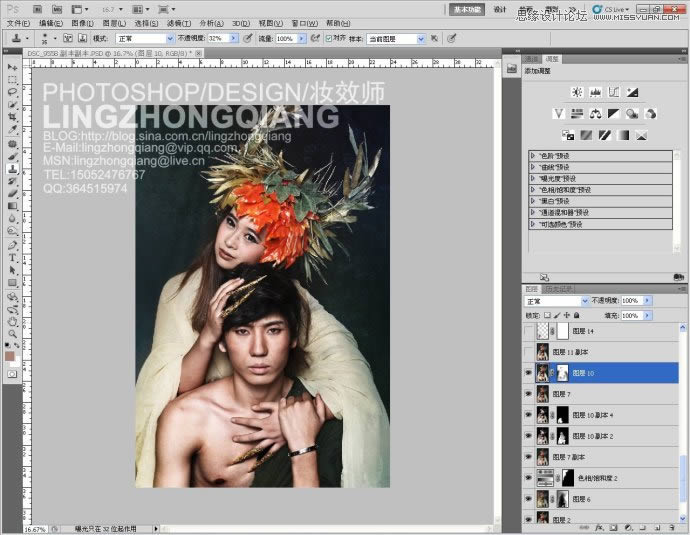690x535 pixels.
Task: Toggle lock transparent pixels in Layers
Action: click(x=547, y=315)
